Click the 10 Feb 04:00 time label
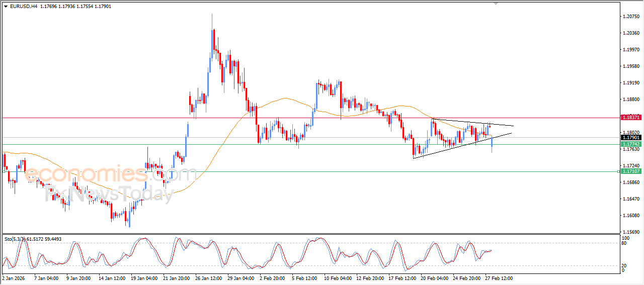The height and width of the screenshot is (285, 644). point(337,278)
